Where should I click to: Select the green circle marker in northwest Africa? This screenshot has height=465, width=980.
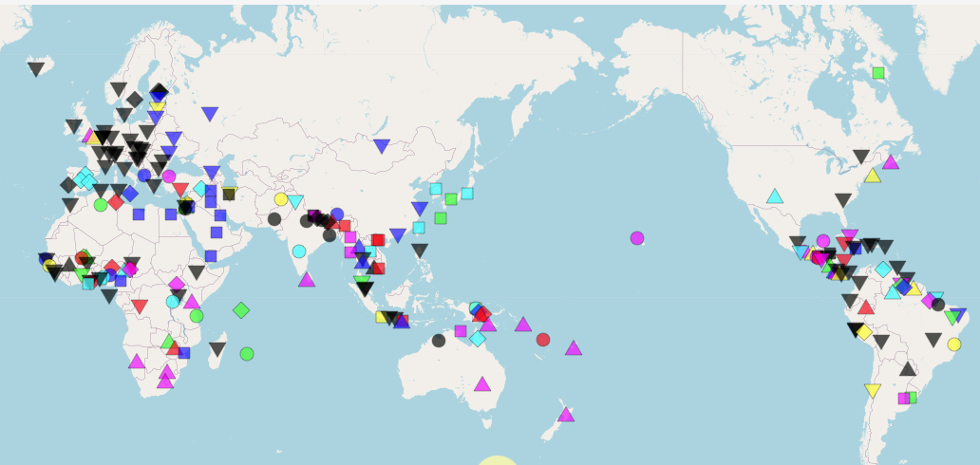(101, 204)
